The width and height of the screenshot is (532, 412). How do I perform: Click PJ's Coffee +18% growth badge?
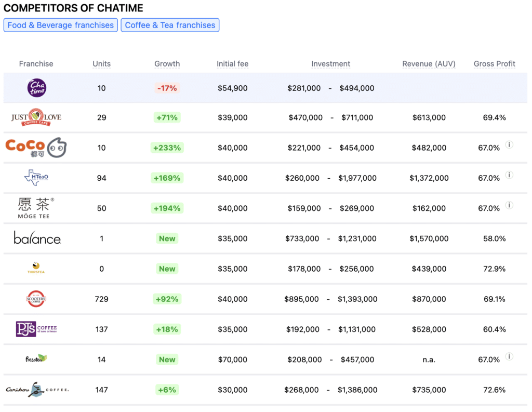tap(167, 329)
